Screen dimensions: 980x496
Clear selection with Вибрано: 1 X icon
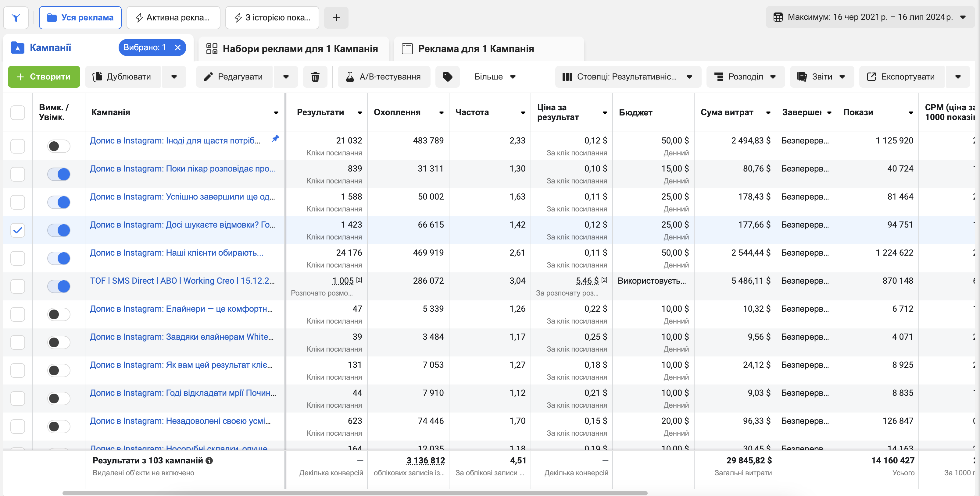coord(178,48)
